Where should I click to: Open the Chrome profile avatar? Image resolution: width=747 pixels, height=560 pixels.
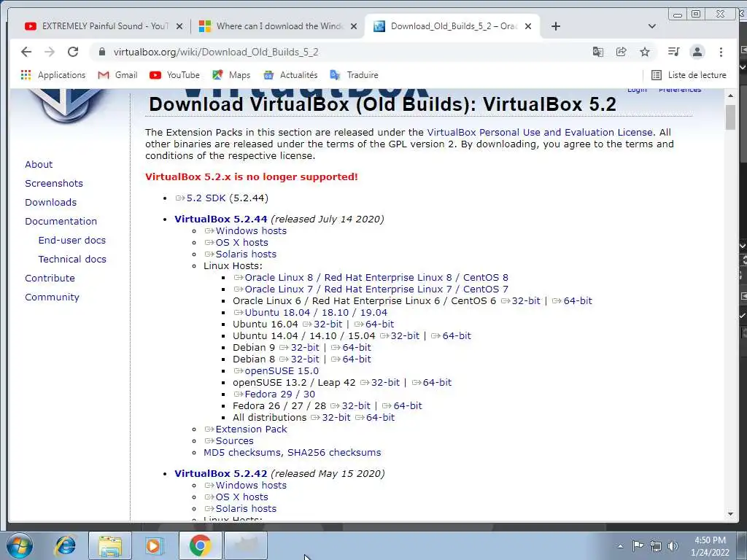click(697, 52)
